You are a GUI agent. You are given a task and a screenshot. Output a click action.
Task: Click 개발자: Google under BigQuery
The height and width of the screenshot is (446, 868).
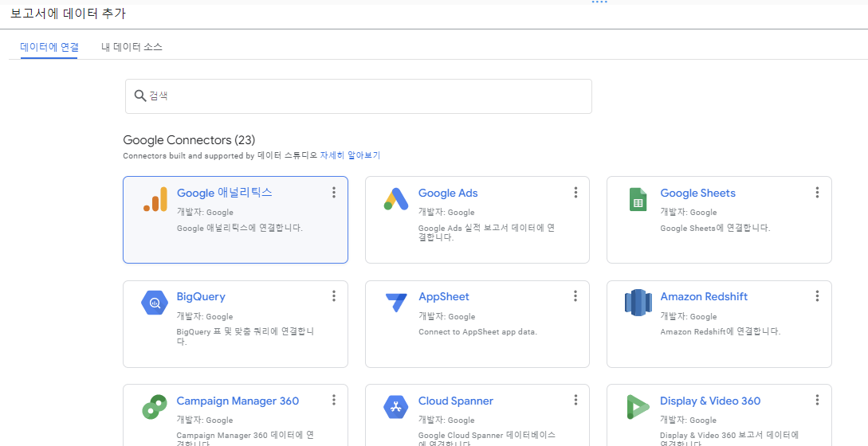[205, 316]
